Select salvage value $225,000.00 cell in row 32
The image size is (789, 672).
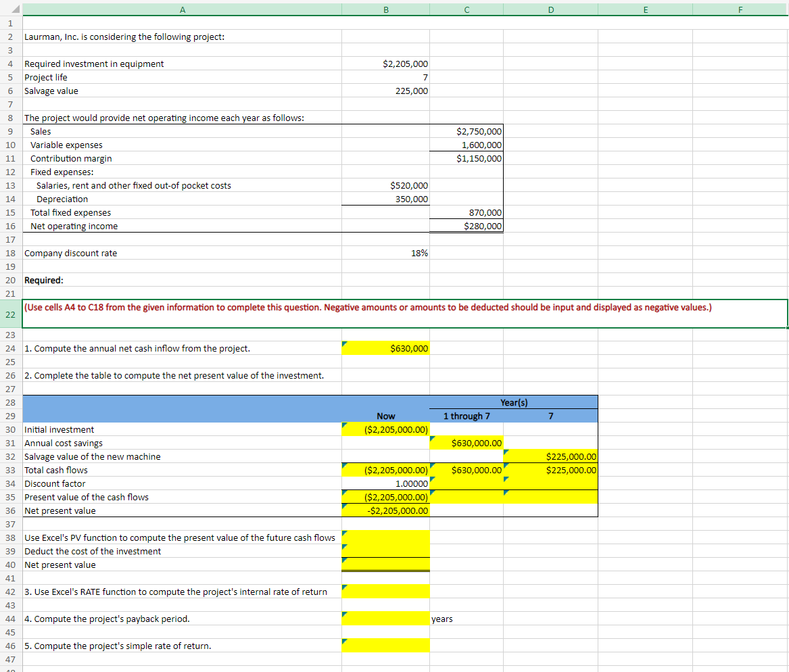point(550,457)
